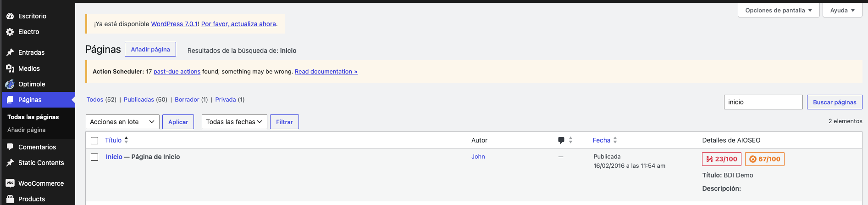The width and height of the screenshot is (868, 205).
Task: Open the Escritorio dashboard icon
Action: (10, 16)
